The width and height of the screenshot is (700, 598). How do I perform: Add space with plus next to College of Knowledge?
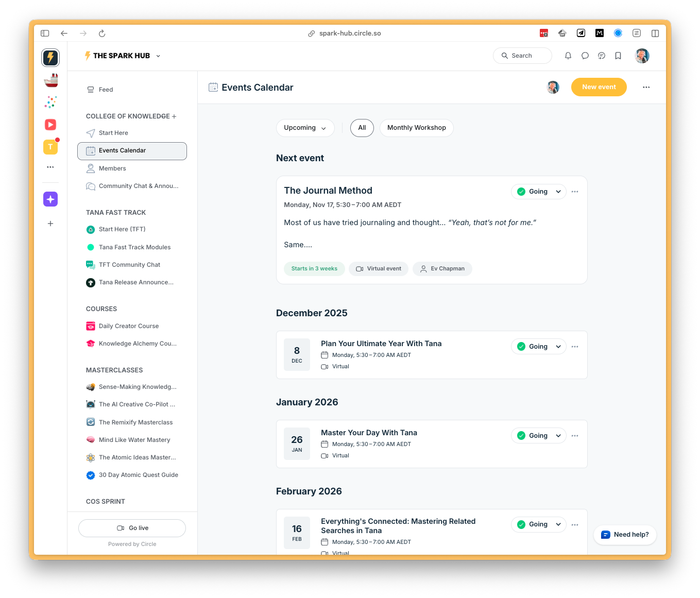pyautogui.click(x=174, y=116)
